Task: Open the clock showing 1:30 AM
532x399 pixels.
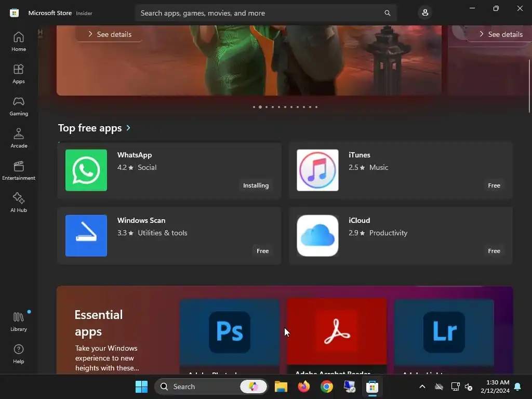Action: point(495,387)
